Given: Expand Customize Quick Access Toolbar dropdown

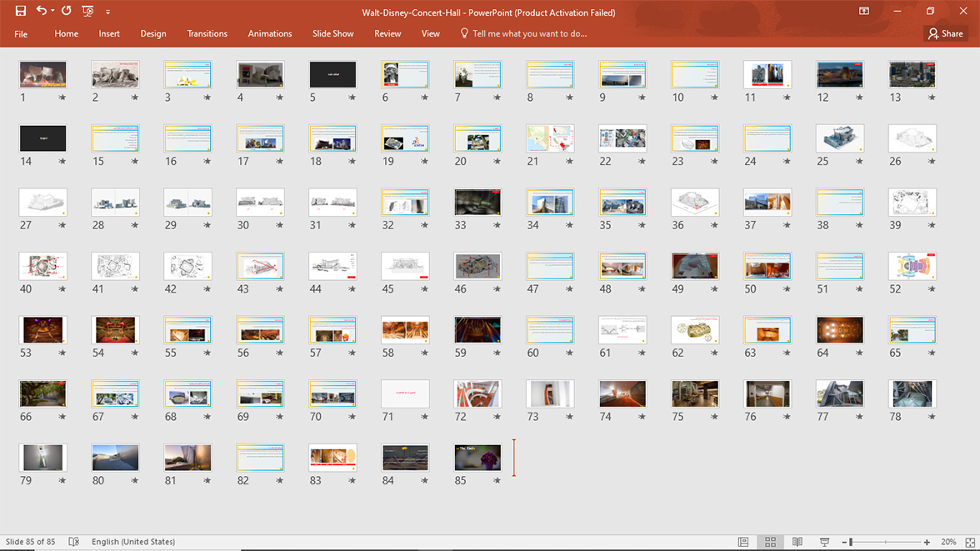Looking at the screenshot, I should pos(107,12).
